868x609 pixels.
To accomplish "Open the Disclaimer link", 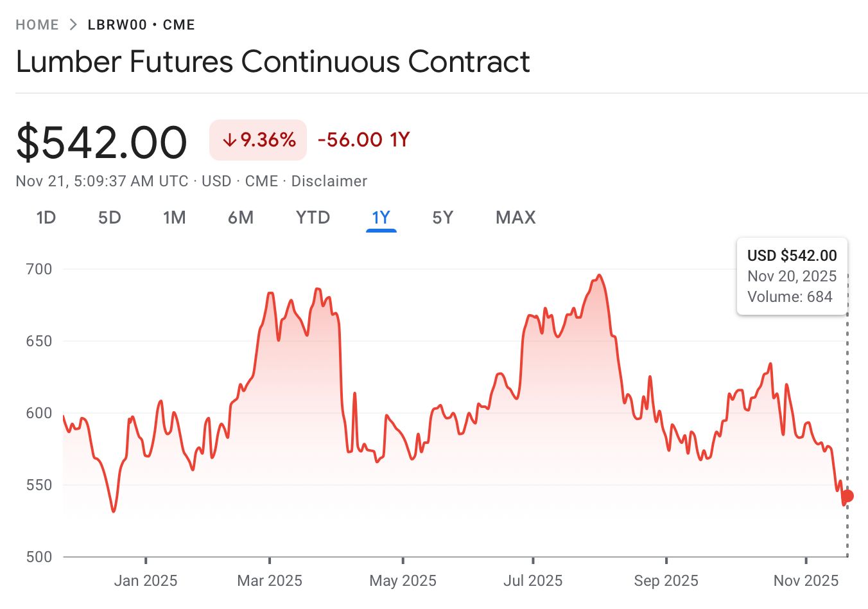I will (x=329, y=181).
